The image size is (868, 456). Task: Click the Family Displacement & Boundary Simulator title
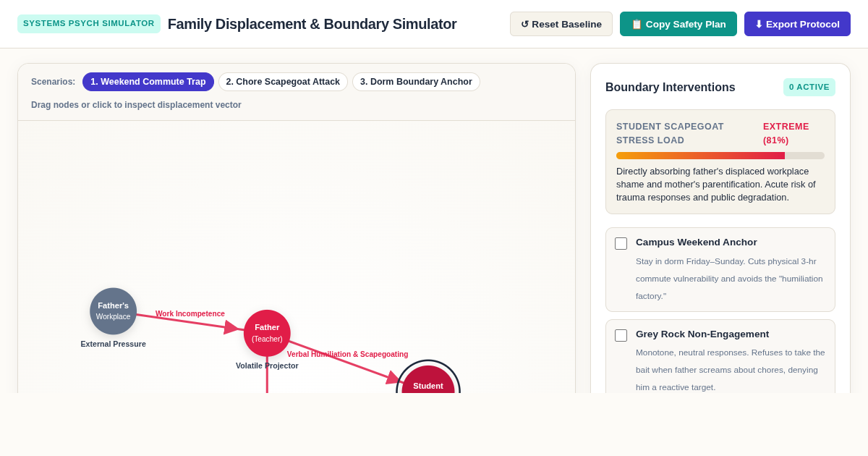[x=312, y=24]
